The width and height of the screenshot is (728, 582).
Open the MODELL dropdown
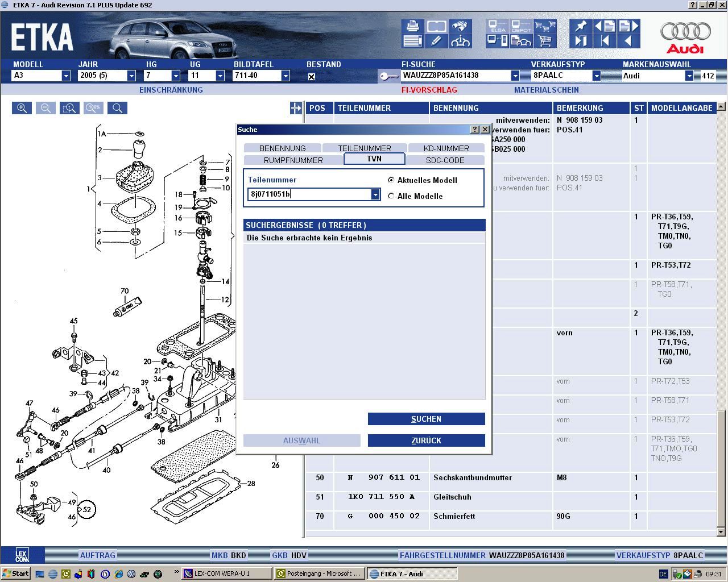tap(66, 76)
